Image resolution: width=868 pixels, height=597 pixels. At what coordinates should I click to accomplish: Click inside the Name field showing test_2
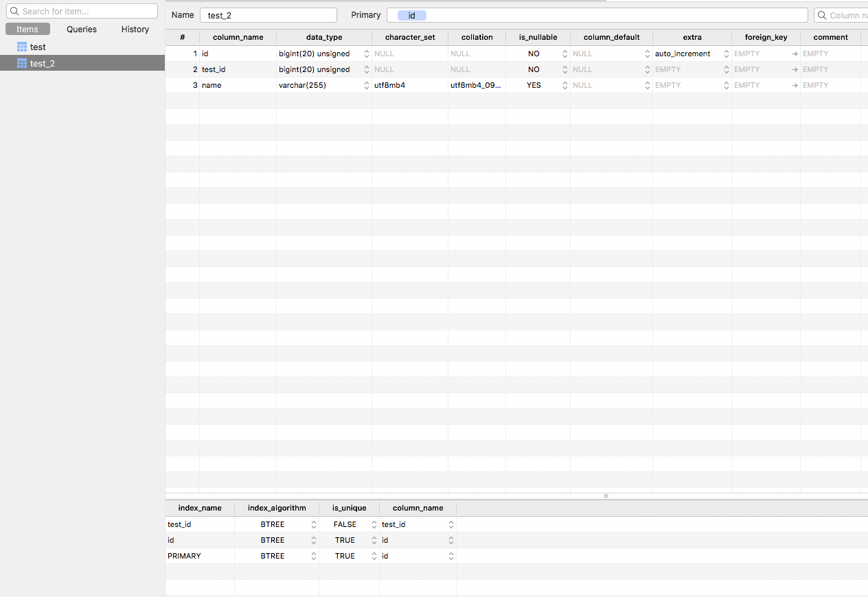point(268,14)
